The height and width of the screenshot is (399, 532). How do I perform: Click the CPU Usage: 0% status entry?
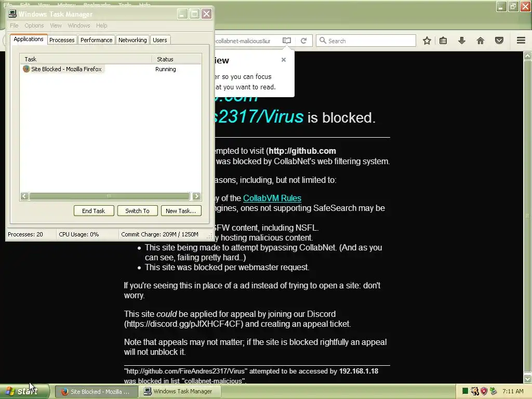[x=79, y=234]
